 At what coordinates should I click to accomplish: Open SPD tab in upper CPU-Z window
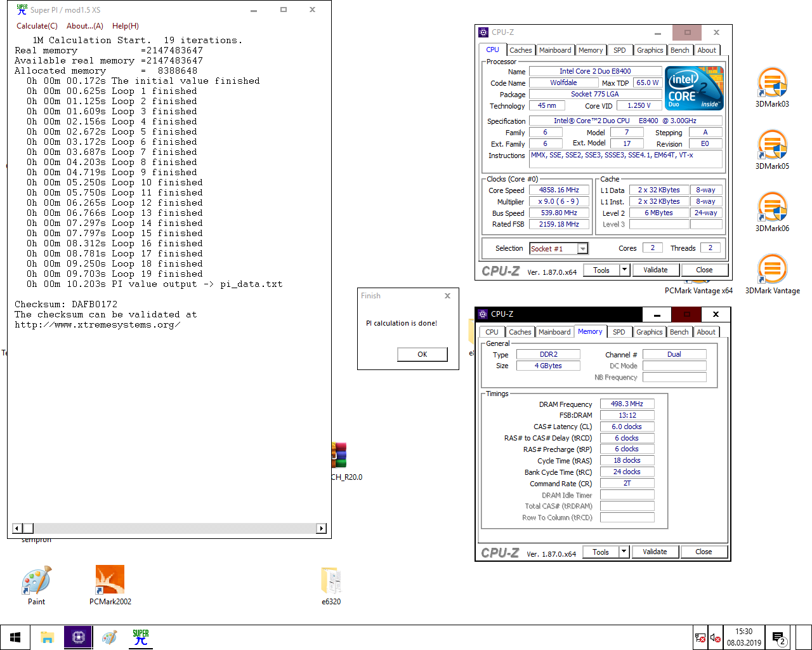click(x=620, y=50)
